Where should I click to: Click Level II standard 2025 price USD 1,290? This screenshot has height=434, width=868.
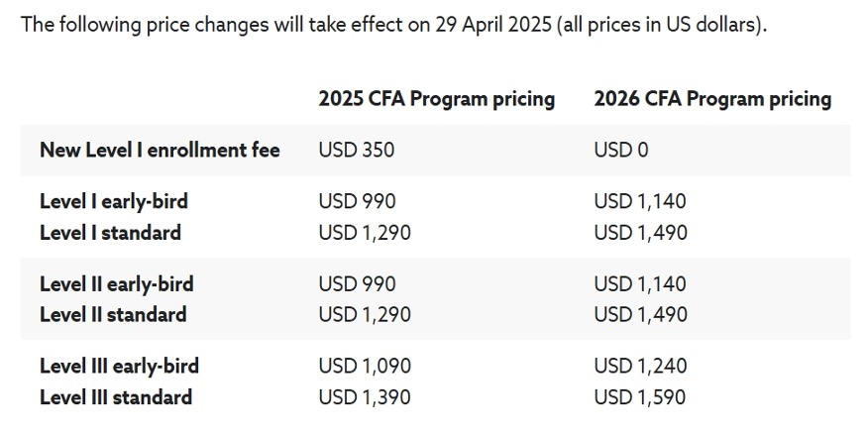click(364, 315)
